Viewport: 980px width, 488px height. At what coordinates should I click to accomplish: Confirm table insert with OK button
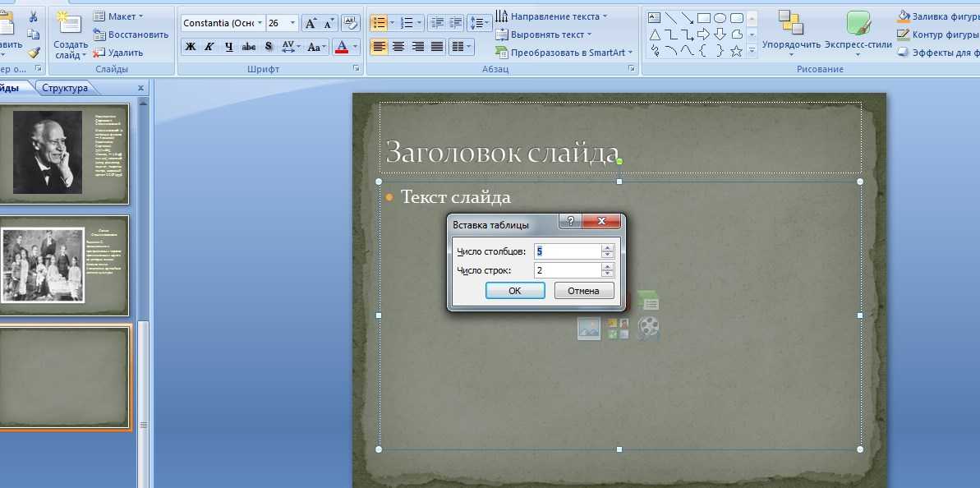tap(514, 291)
